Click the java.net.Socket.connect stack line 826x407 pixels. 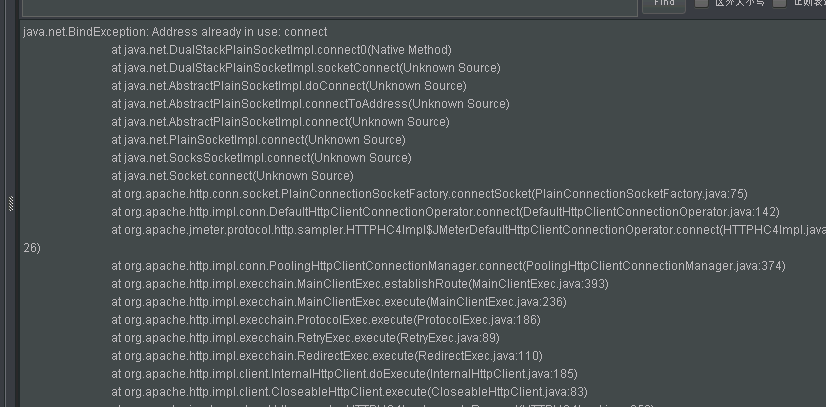238,176
